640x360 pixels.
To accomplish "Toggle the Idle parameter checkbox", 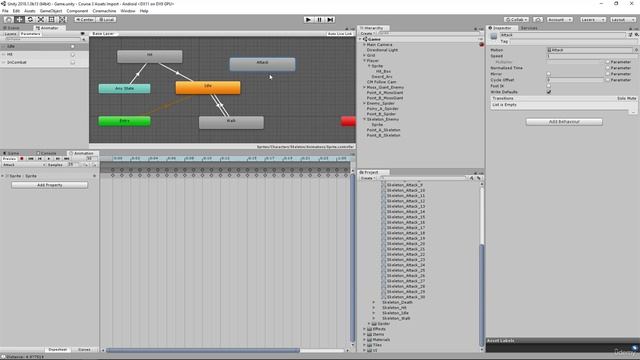I will point(73,47).
